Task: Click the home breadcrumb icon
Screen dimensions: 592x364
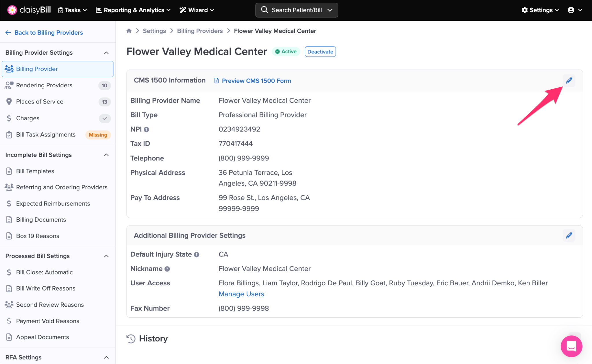Action: click(x=129, y=31)
